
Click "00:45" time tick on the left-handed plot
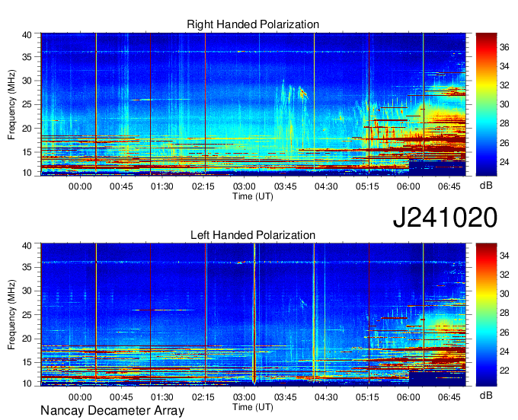point(121,397)
